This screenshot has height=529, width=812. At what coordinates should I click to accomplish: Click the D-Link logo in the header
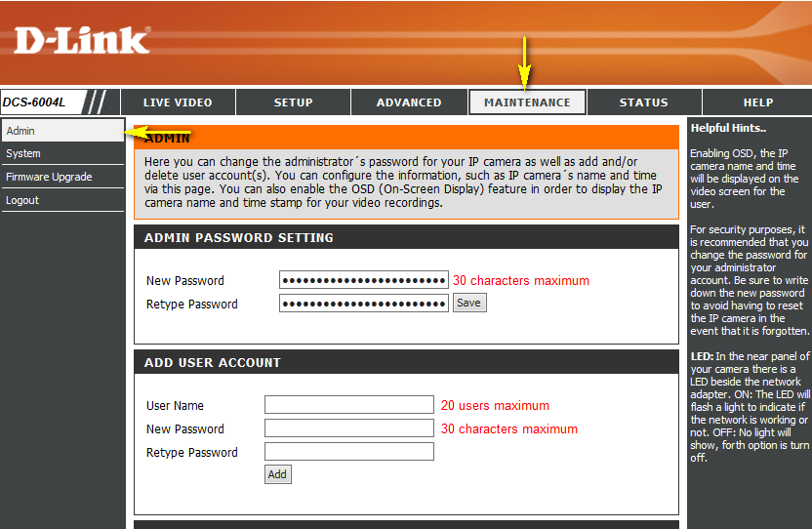click(82, 40)
